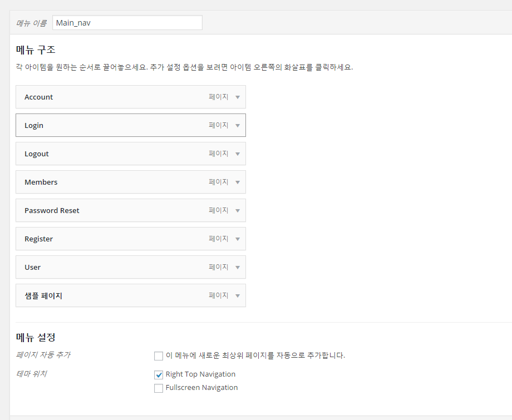Click the Register menu item title

coord(39,239)
